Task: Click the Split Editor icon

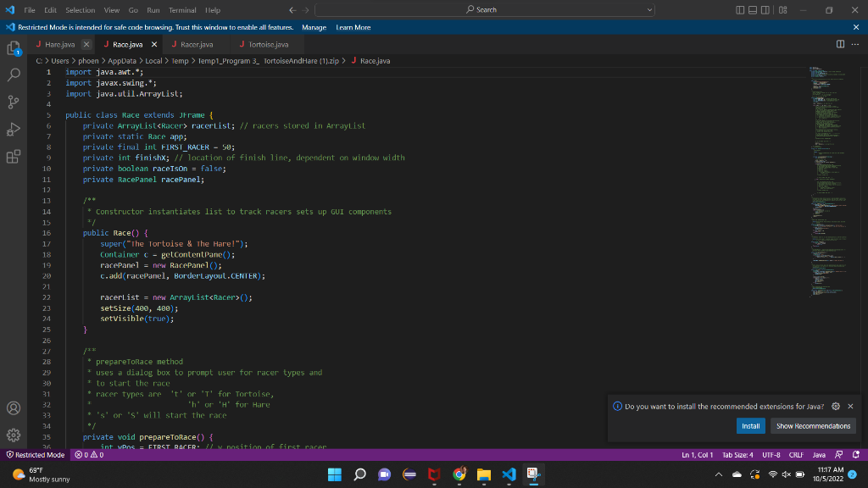Action: 840,44
